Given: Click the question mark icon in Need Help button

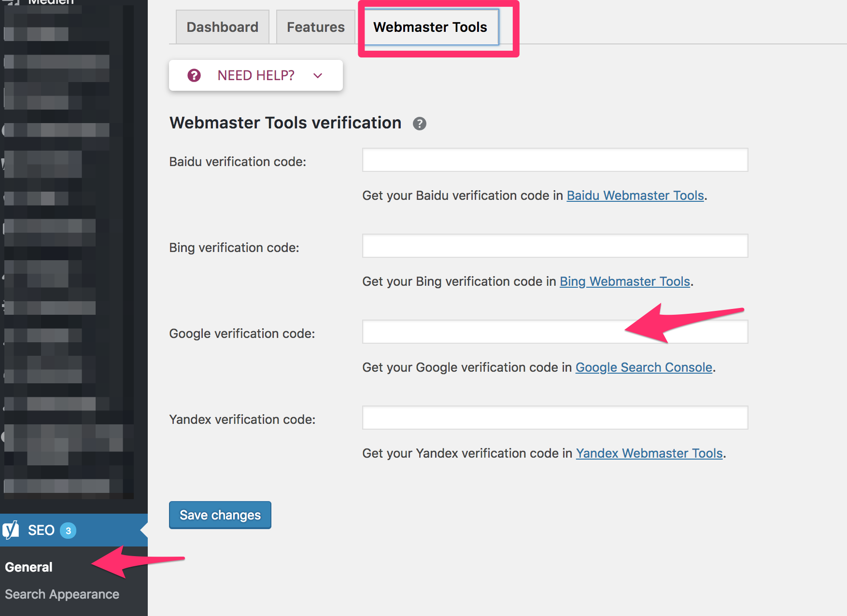Looking at the screenshot, I should 194,75.
